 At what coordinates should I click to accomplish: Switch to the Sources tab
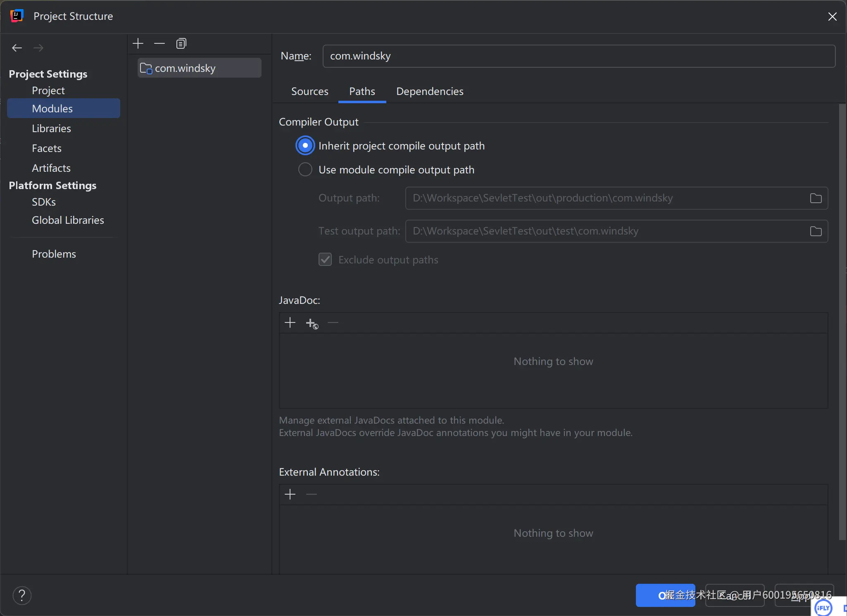point(309,91)
